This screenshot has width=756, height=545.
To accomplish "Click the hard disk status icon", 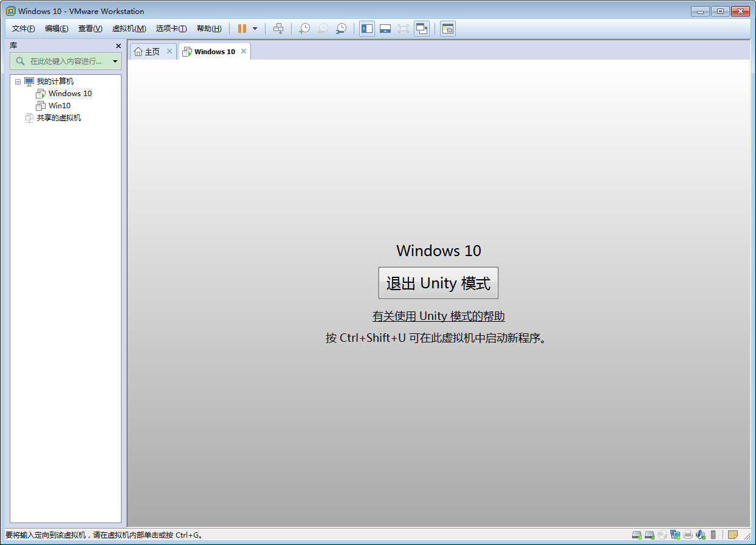I will pyautogui.click(x=636, y=535).
